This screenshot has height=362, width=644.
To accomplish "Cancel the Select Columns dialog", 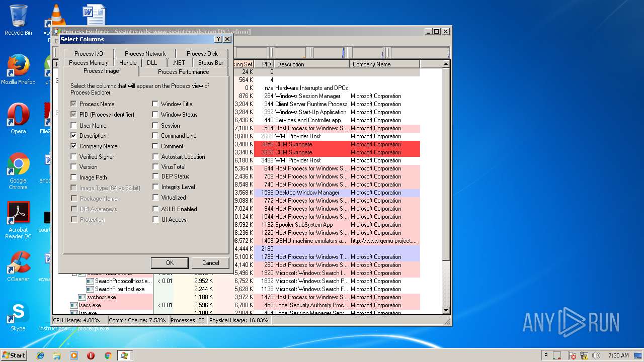I will point(210,262).
